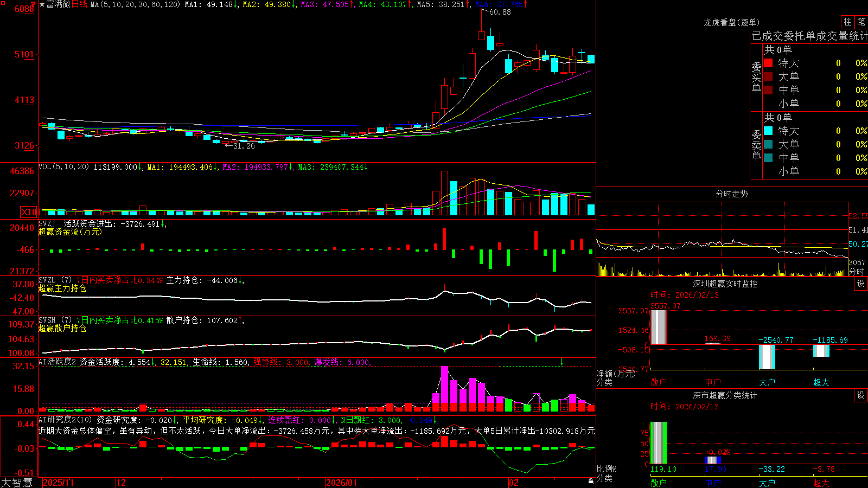Click the 分时走势 panel title
Screen dimensions: 868x488
[x=732, y=194]
